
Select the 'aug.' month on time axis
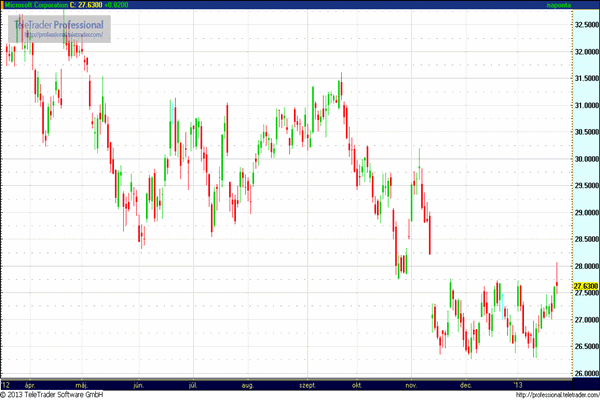pyautogui.click(x=248, y=383)
